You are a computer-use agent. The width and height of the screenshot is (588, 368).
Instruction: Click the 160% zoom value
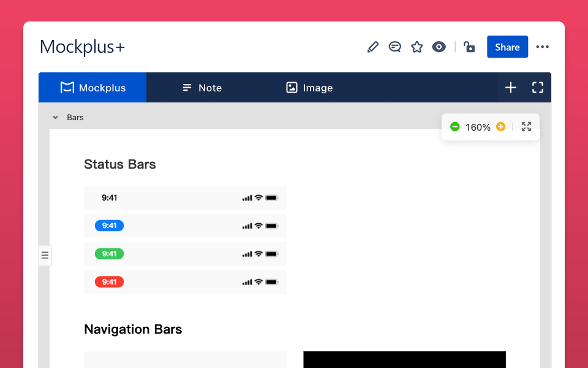[478, 128]
